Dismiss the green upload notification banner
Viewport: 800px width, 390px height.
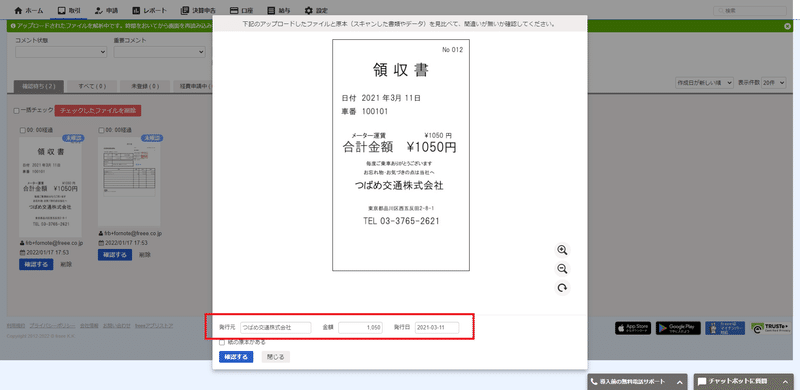(788, 26)
